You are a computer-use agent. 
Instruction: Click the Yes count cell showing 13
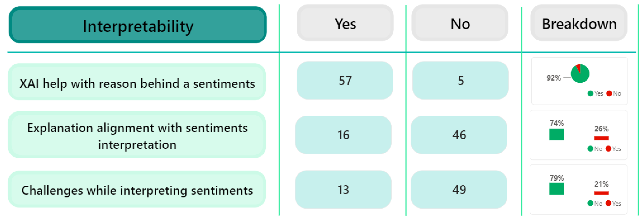[343, 189]
